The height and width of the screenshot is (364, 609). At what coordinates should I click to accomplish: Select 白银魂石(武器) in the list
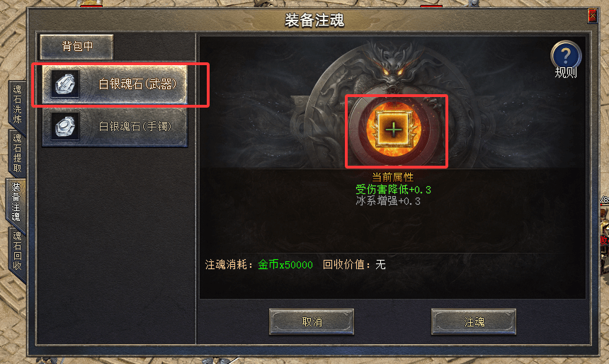(x=115, y=84)
